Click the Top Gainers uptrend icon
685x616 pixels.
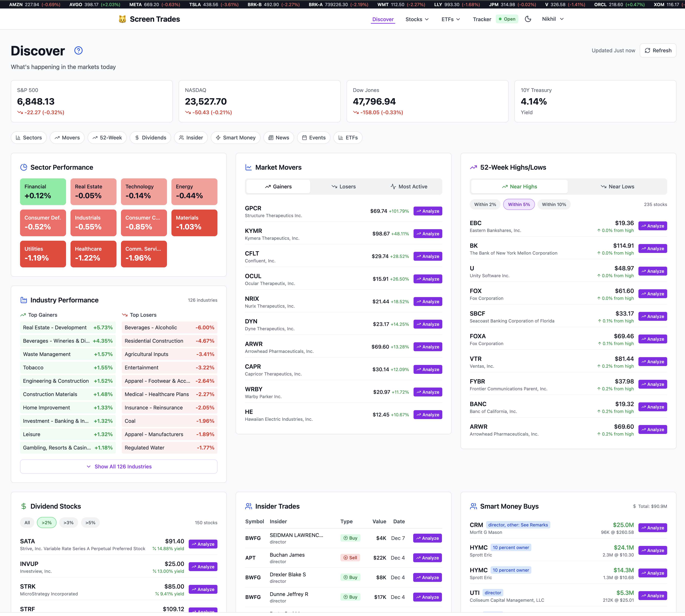[23, 315]
